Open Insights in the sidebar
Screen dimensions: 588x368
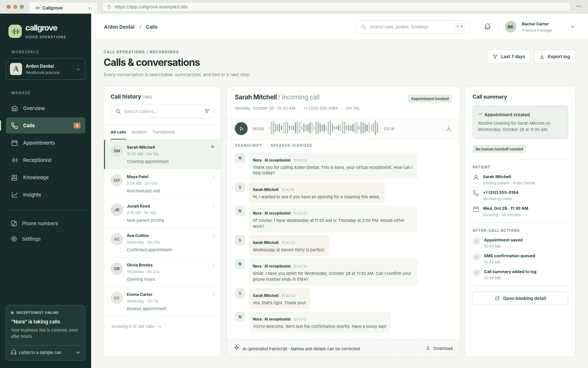point(46,195)
